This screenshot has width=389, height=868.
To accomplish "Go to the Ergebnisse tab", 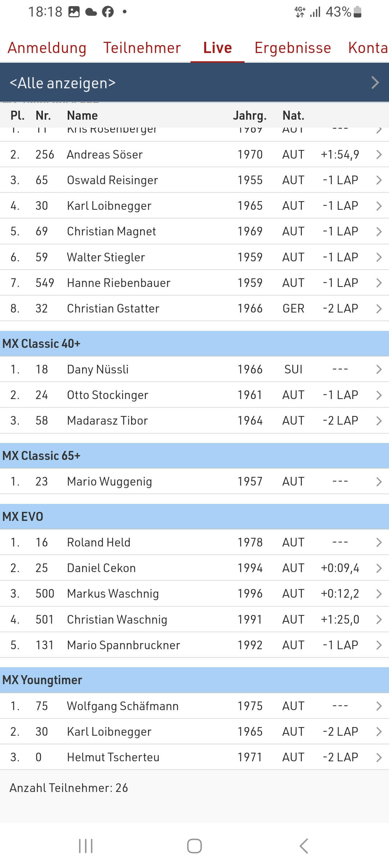I will (293, 48).
